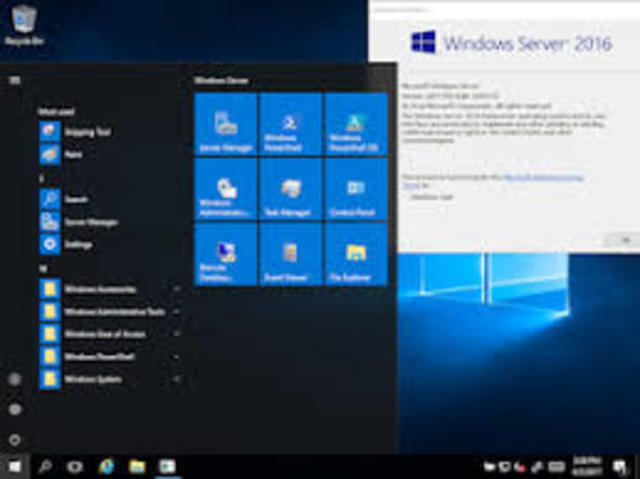Open Snipping Tool from Most used
640x479 pixels.
tap(109, 132)
